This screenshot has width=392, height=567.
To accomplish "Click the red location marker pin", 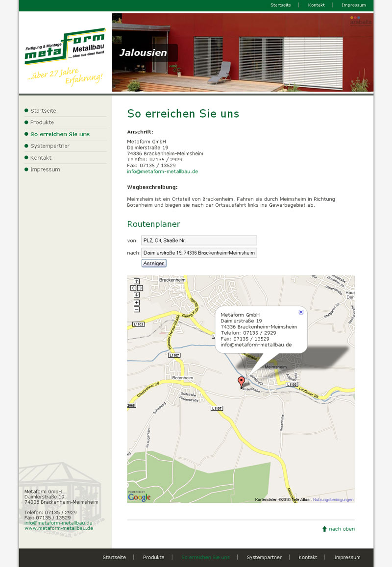I will click(x=241, y=382).
